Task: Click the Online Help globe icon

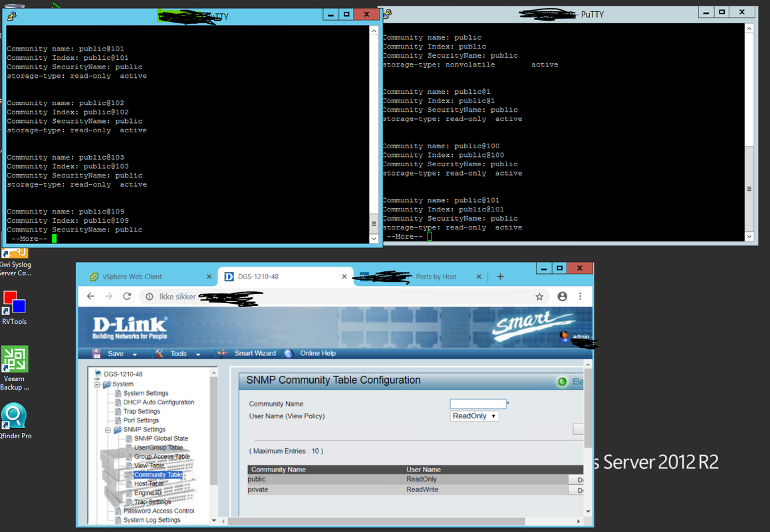Action: click(x=289, y=353)
